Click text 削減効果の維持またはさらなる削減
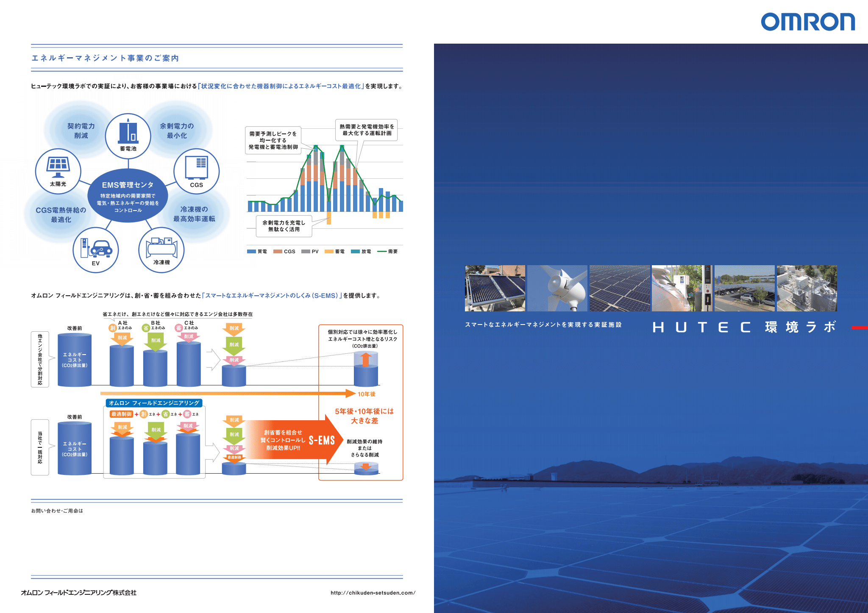Screen dimensions: 868x613 point(364,448)
